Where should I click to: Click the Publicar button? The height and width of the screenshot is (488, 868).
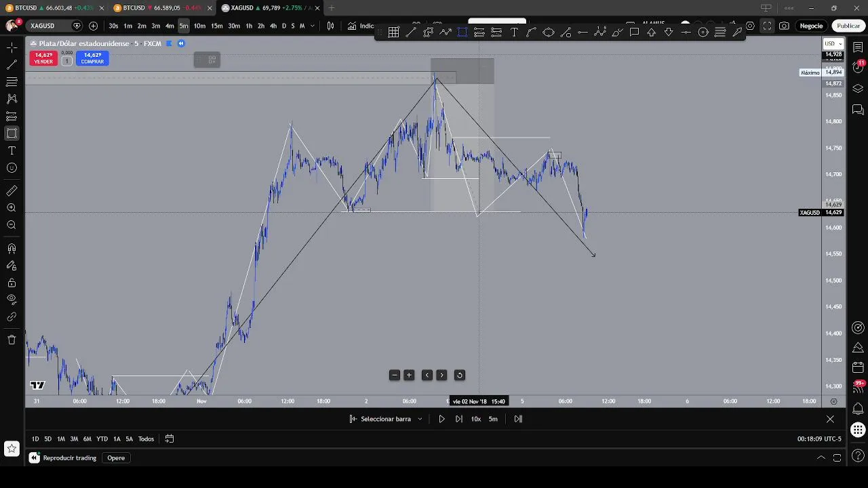click(x=848, y=26)
